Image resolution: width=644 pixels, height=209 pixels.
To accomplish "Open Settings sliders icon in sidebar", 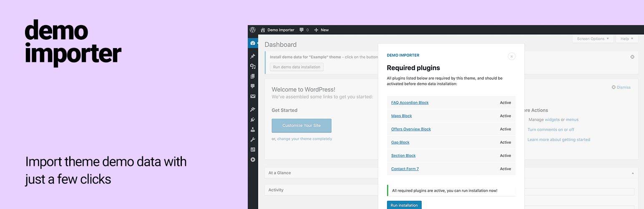I will (253, 150).
